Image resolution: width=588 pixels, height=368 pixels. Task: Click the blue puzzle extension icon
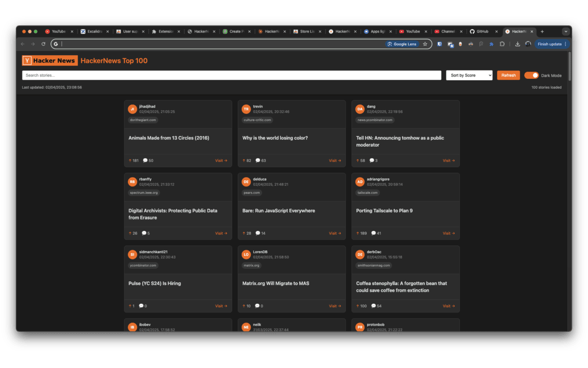[492, 44]
